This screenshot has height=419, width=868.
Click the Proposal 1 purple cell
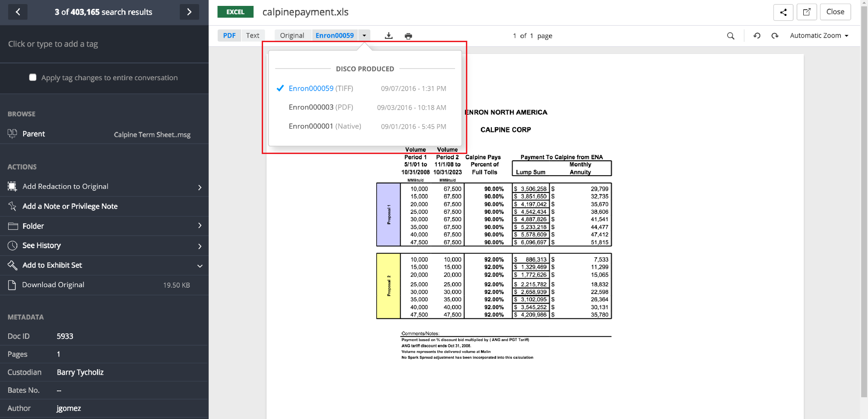click(388, 215)
